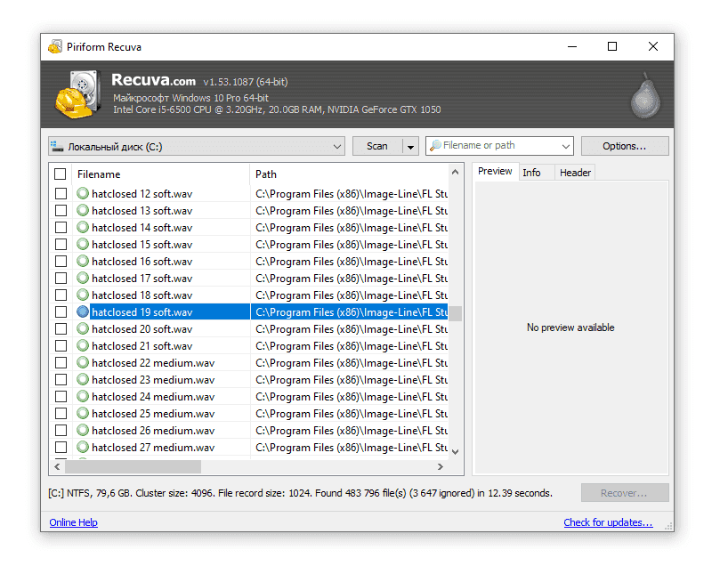Image resolution: width=728 pixels, height=566 pixels.
Task: Click green status icon for hatclosed 15 soft.wav
Action: pyautogui.click(x=83, y=244)
